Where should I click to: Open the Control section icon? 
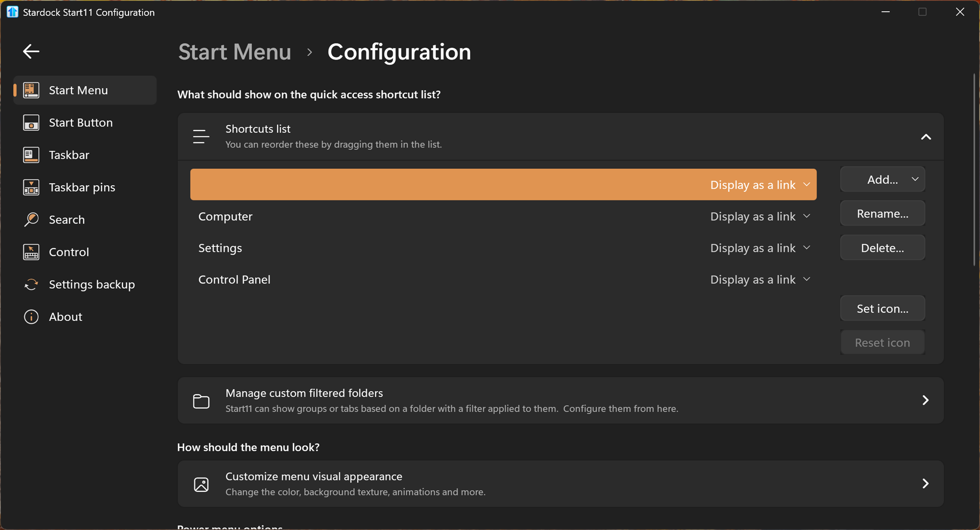point(31,252)
